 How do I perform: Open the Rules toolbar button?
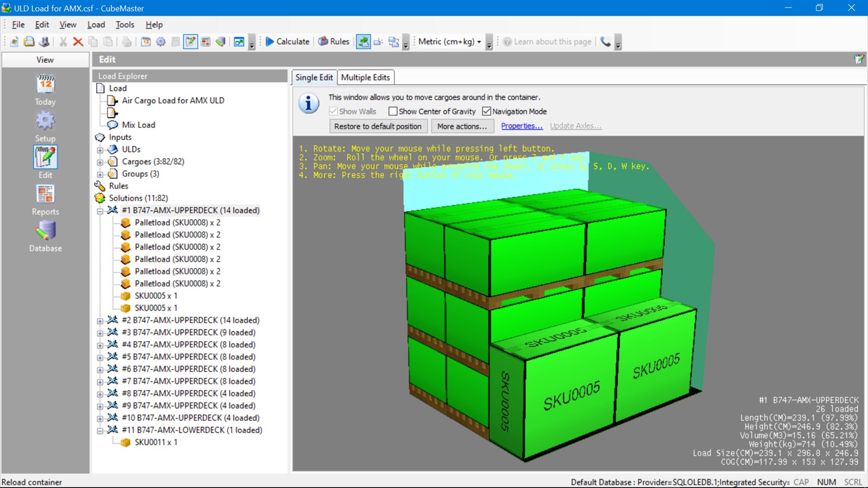[x=334, y=42]
